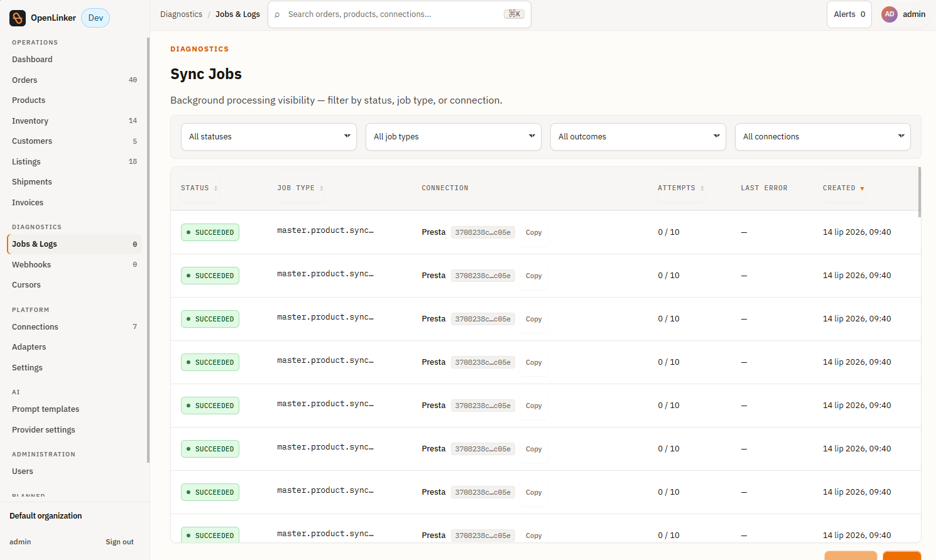This screenshot has height=560, width=936.
Task: Click the Default organization label
Action: tap(46, 516)
